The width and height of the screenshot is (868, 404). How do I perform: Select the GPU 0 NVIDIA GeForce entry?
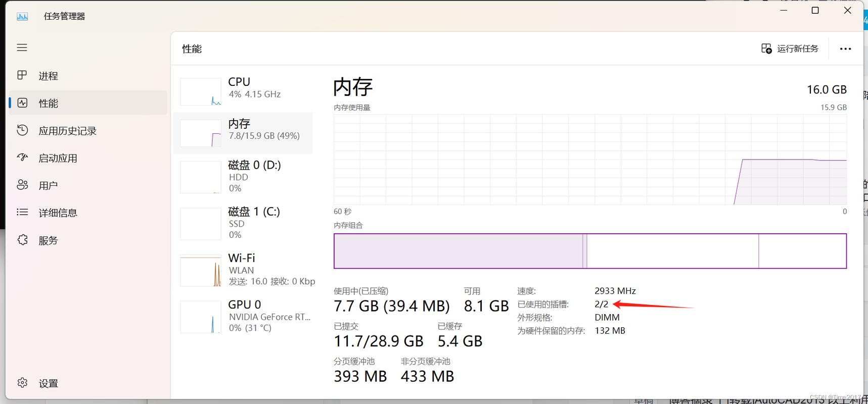246,316
